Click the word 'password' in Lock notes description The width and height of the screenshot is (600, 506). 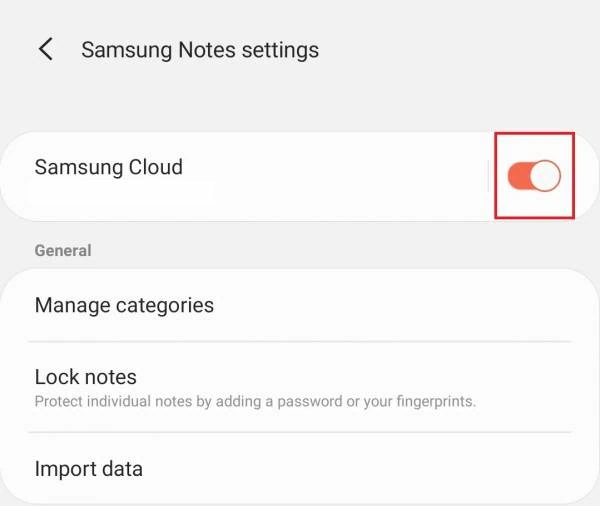(x=310, y=402)
